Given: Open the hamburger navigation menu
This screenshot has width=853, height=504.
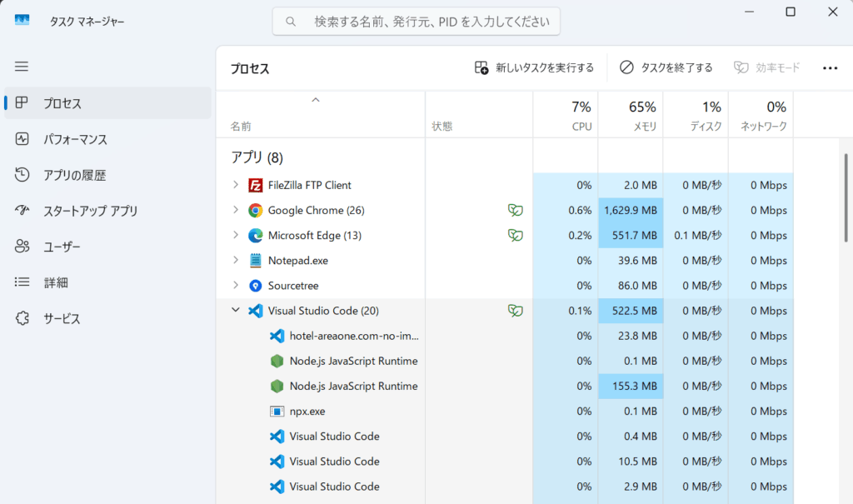Looking at the screenshot, I should (22, 67).
